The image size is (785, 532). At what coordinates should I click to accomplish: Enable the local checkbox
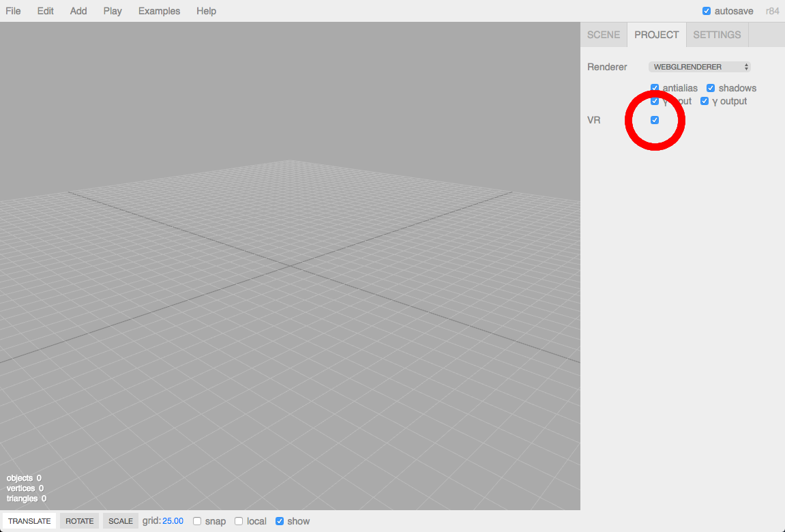tap(239, 521)
